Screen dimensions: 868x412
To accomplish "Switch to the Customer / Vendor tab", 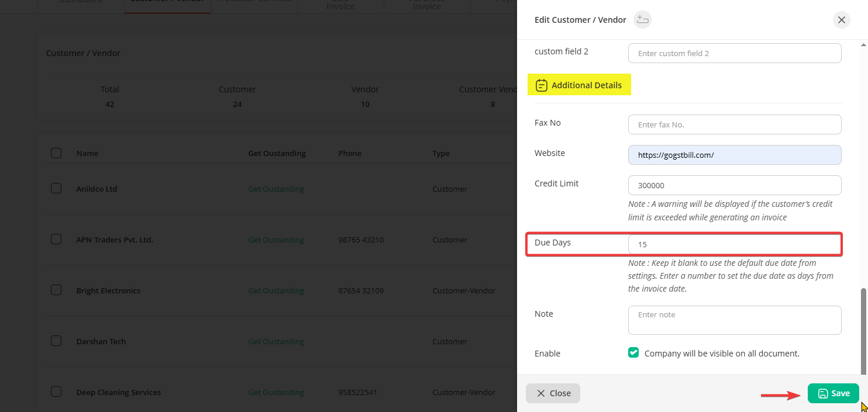I will (x=167, y=3).
